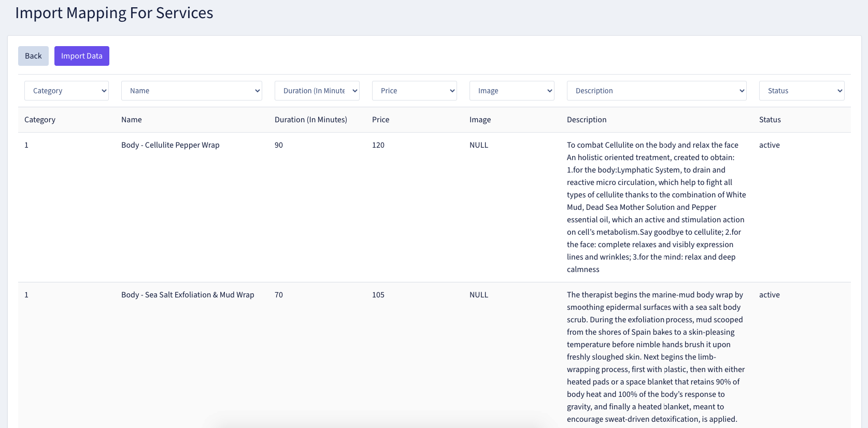Click the Description column header
The image size is (868, 428).
pyautogui.click(x=587, y=120)
